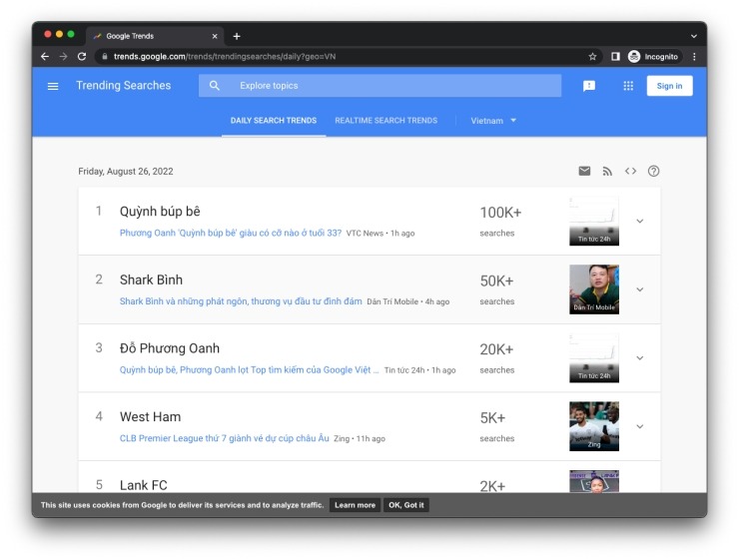This screenshot has width=739, height=560.
Task: Bookmark this page with star icon
Action: [592, 57]
